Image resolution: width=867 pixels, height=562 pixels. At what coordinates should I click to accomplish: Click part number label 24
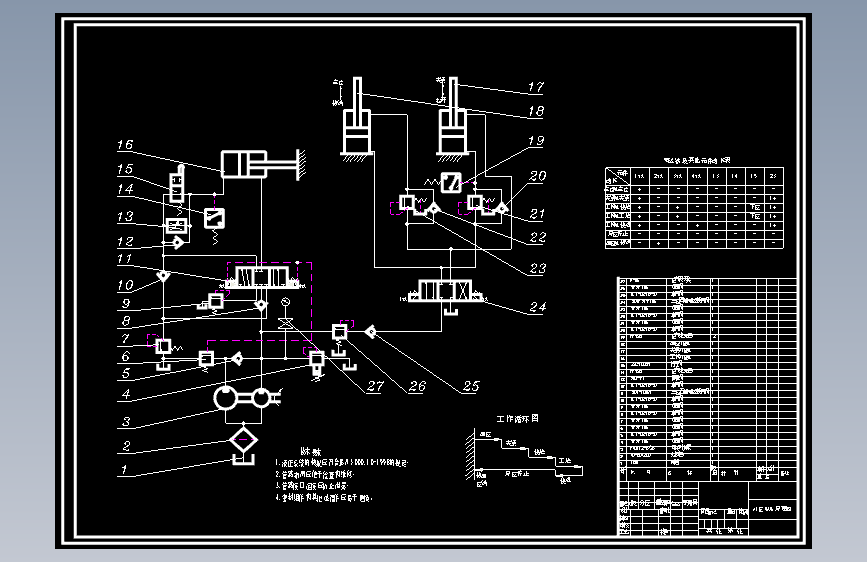[537, 307]
